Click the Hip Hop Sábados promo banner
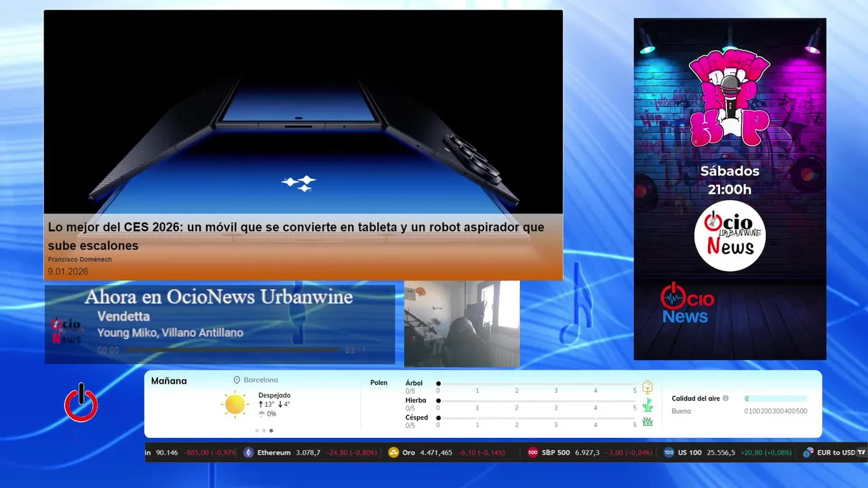The height and width of the screenshot is (488, 868). click(730, 188)
